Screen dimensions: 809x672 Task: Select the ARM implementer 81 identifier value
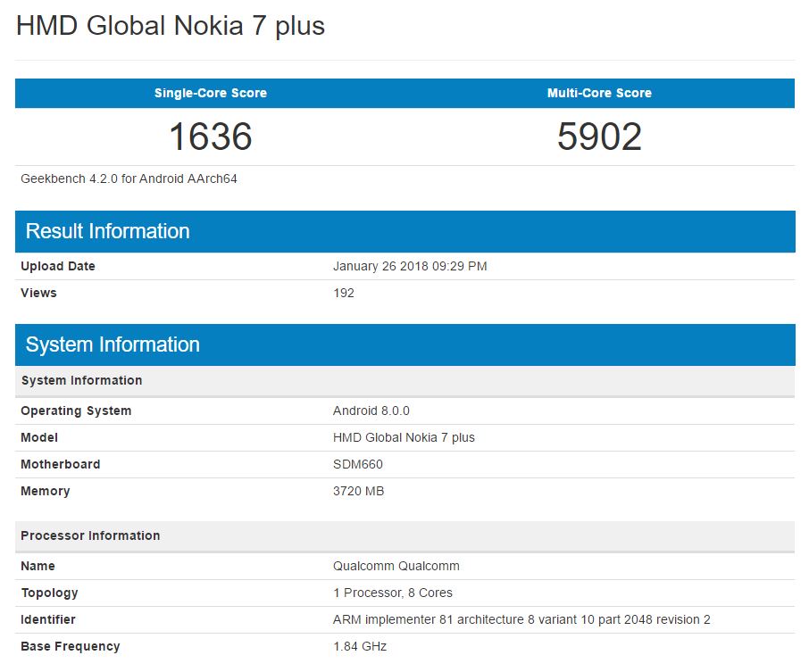(521, 619)
